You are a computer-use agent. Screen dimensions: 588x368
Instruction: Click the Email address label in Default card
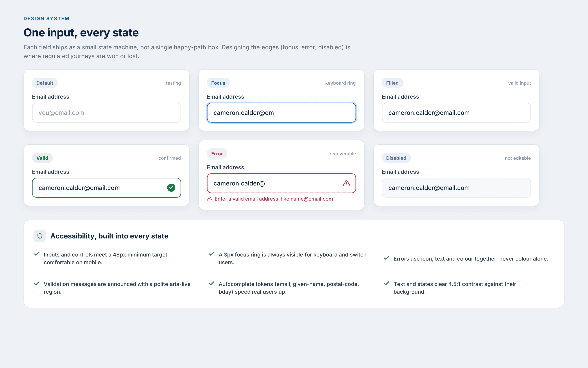51,97
